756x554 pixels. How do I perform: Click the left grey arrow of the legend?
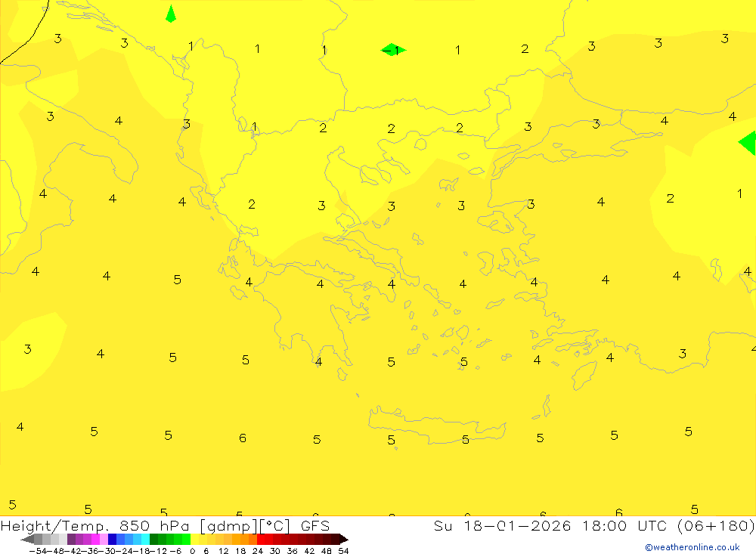click(27, 540)
